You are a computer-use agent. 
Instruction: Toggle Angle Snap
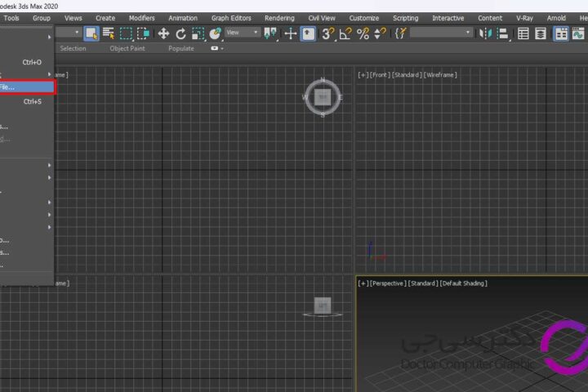pos(345,33)
